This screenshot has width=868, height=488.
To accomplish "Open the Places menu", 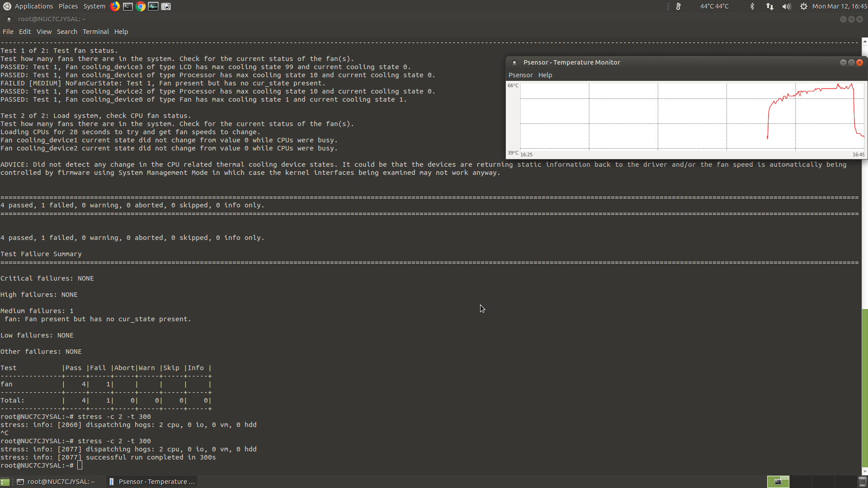I will coord(68,6).
